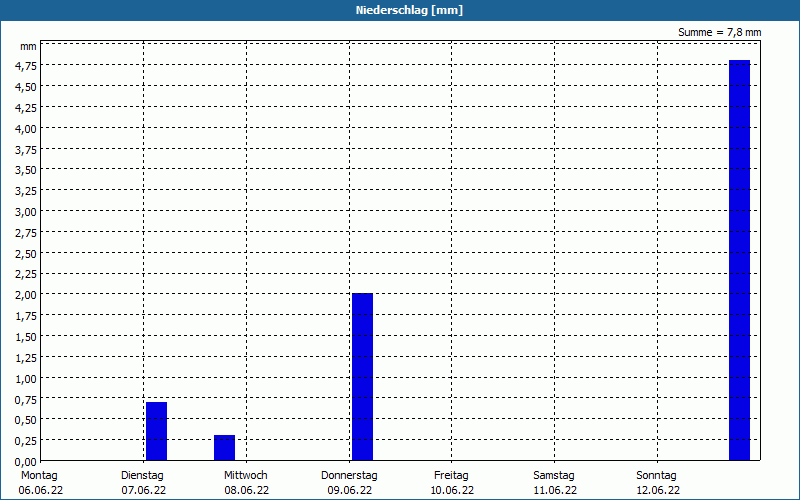
Task: Click the date 11.06.22
Action: pyautogui.click(x=555, y=490)
